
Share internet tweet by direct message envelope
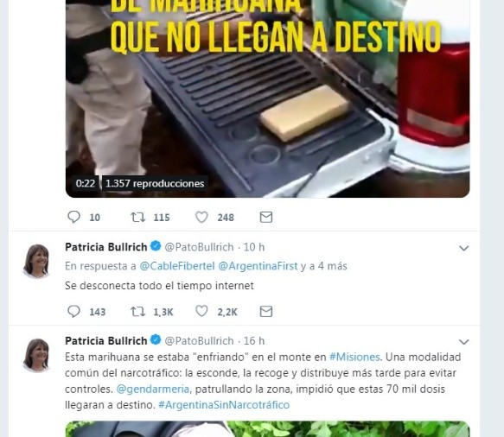click(x=266, y=312)
